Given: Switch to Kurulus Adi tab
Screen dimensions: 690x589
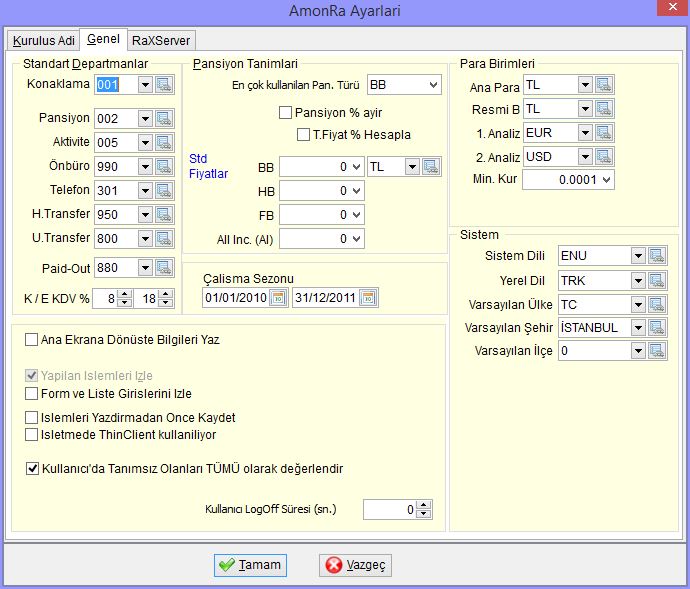Looking at the screenshot, I should coord(44,40).
